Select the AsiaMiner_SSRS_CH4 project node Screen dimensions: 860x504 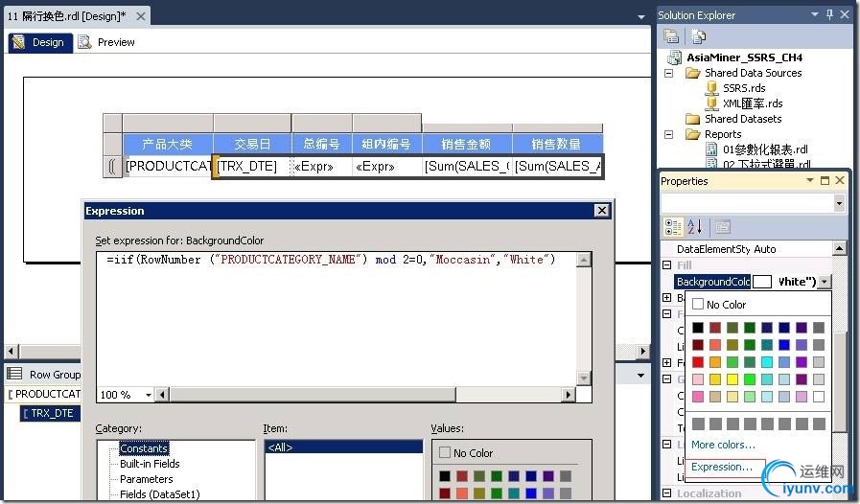(x=744, y=57)
